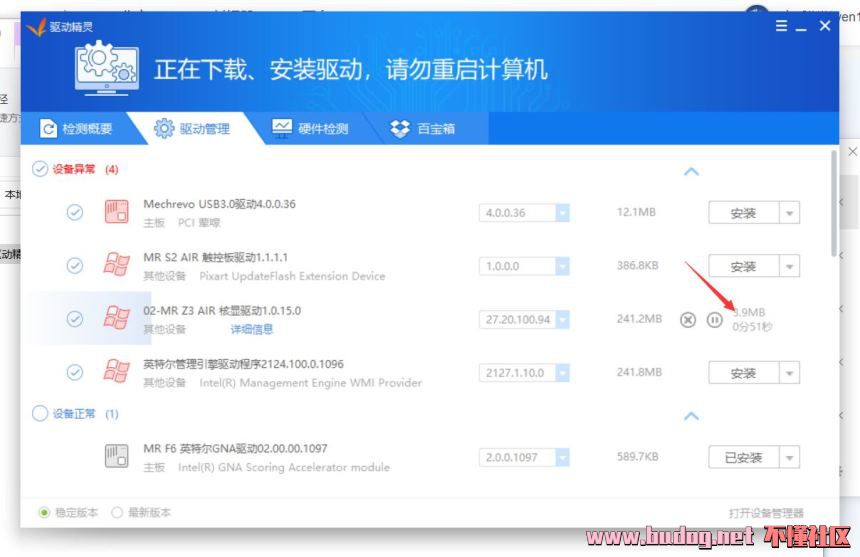
Task: Open version dropdown 1.0.0.0
Action: [x=562, y=266]
